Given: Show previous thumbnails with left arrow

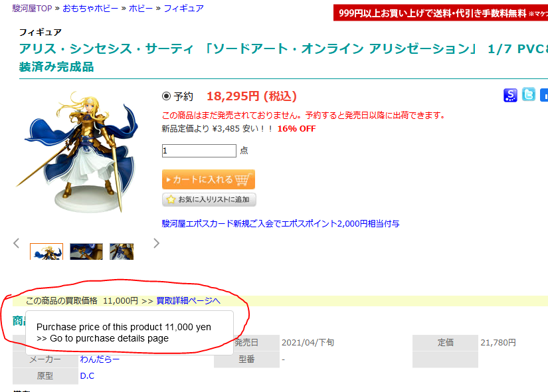Looking at the screenshot, I should 16,243.
